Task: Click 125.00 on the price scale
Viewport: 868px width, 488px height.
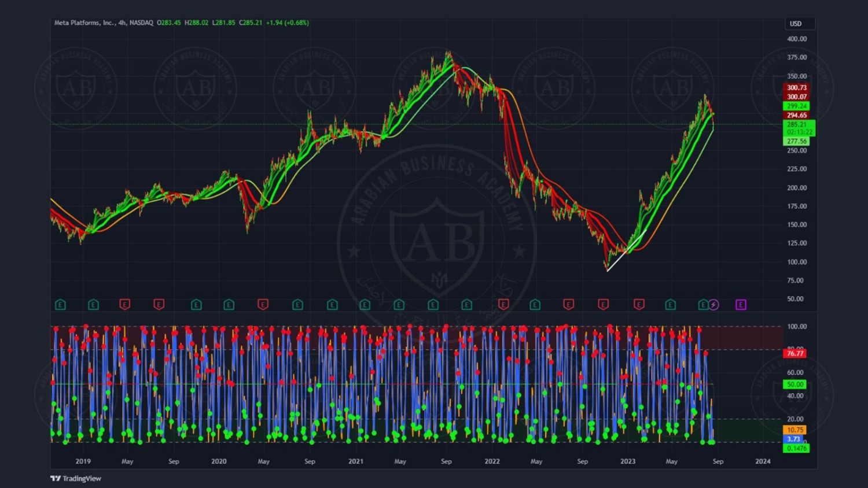Action: [x=797, y=243]
